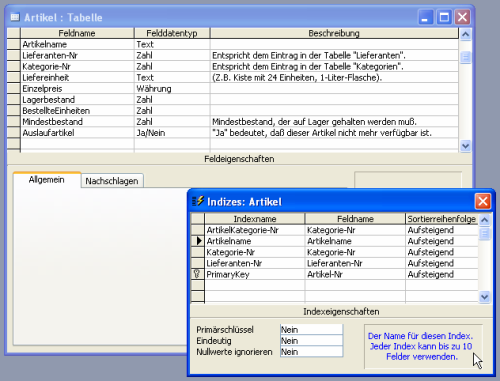Click the Beschreibung column header

click(334, 33)
